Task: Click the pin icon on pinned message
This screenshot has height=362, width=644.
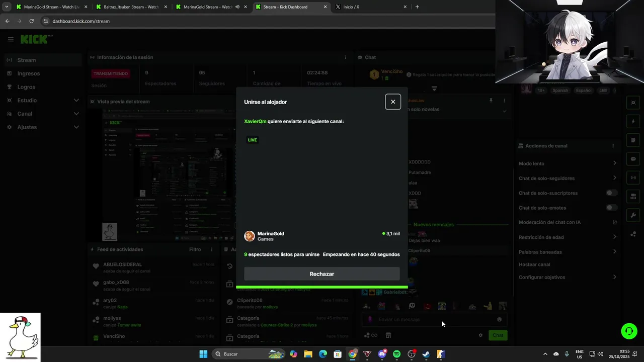Action: [491, 101]
